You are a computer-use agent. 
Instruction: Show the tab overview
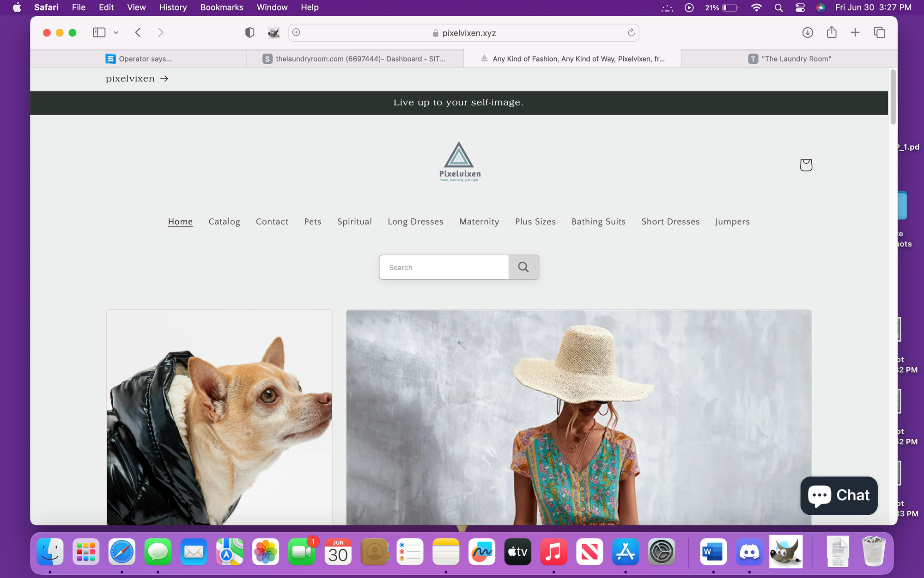tap(879, 32)
